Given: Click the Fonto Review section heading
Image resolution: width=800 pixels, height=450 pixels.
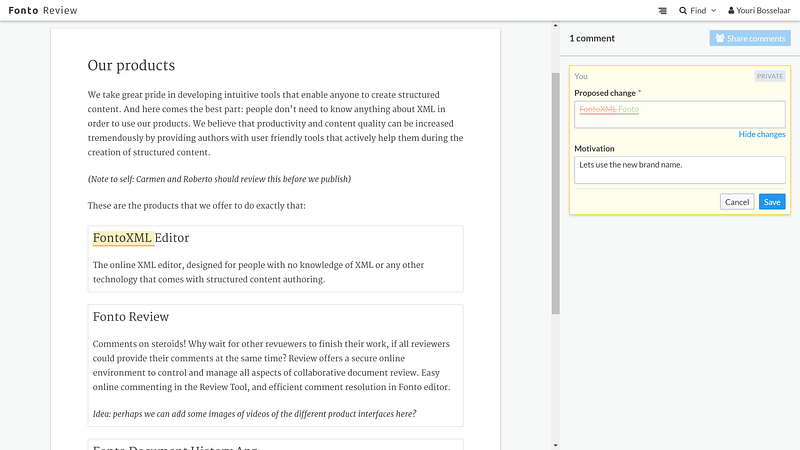Looking at the screenshot, I should click(x=131, y=317).
